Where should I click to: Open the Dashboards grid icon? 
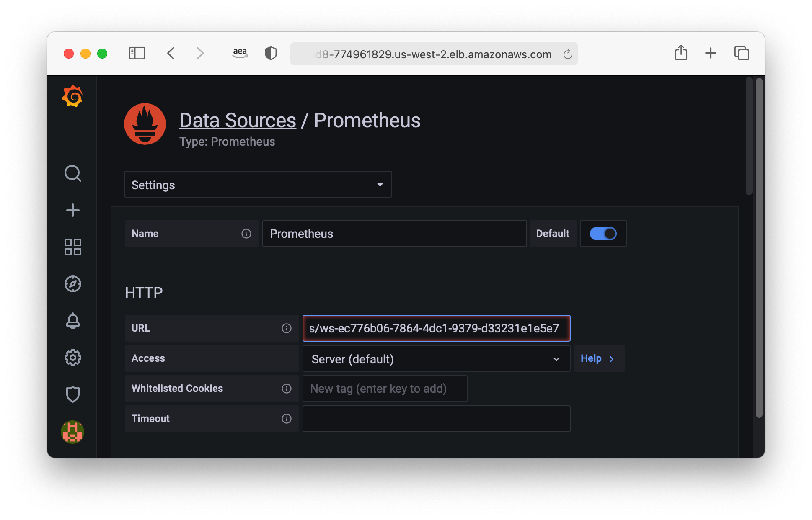[x=72, y=247]
